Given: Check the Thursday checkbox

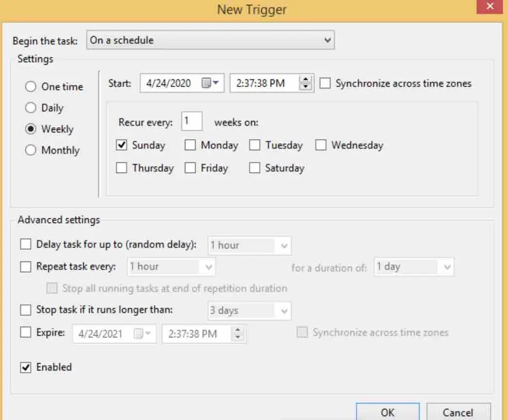Looking at the screenshot, I should (x=122, y=168).
